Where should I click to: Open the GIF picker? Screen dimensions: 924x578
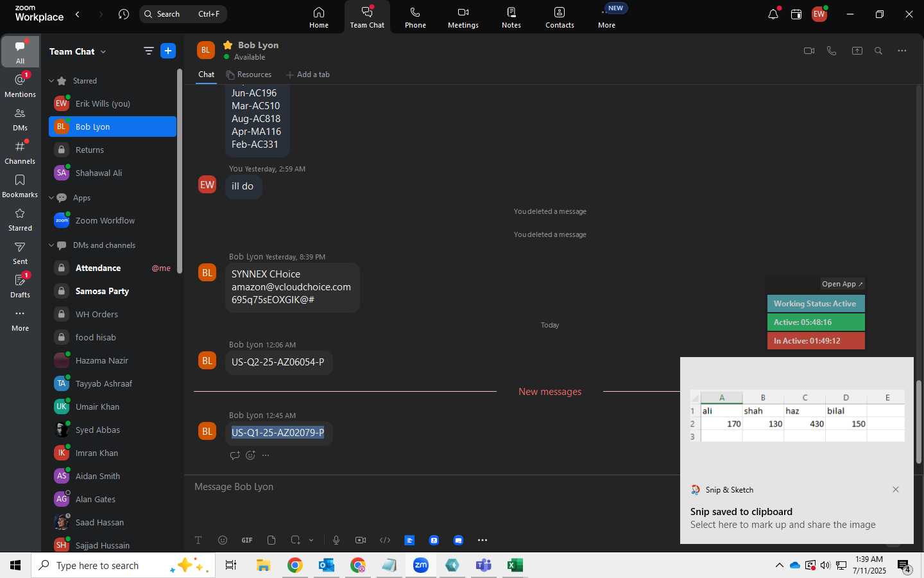coord(247,540)
